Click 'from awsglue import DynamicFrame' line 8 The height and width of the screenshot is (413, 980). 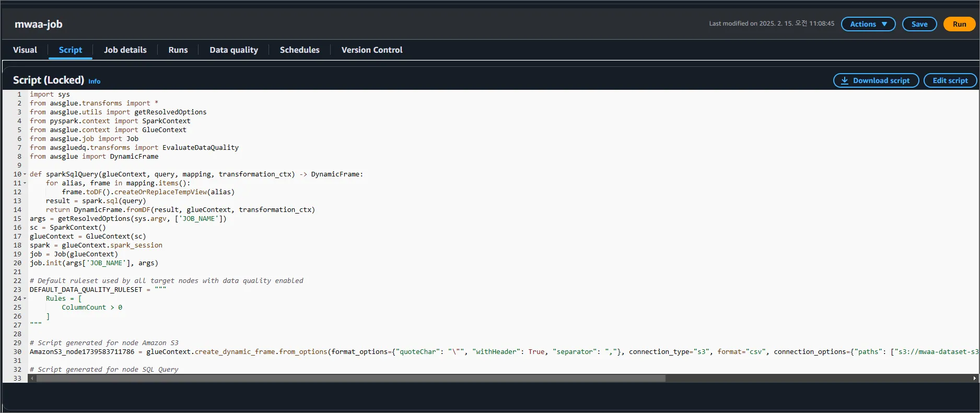pos(94,157)
